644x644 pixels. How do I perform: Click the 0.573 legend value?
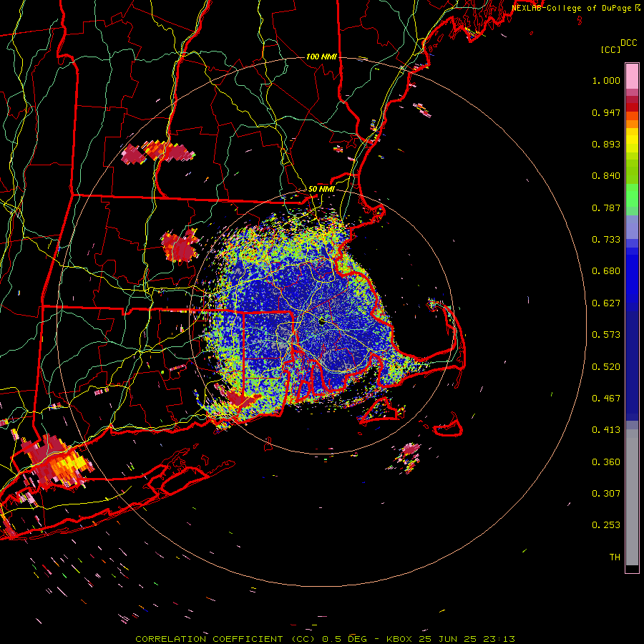pyautogui.click(x=606, y=335)
